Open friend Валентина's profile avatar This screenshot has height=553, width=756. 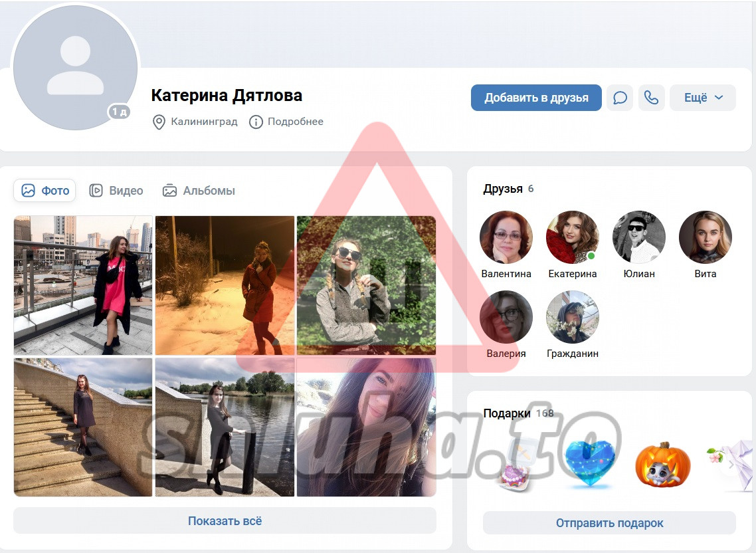[506, 237]
